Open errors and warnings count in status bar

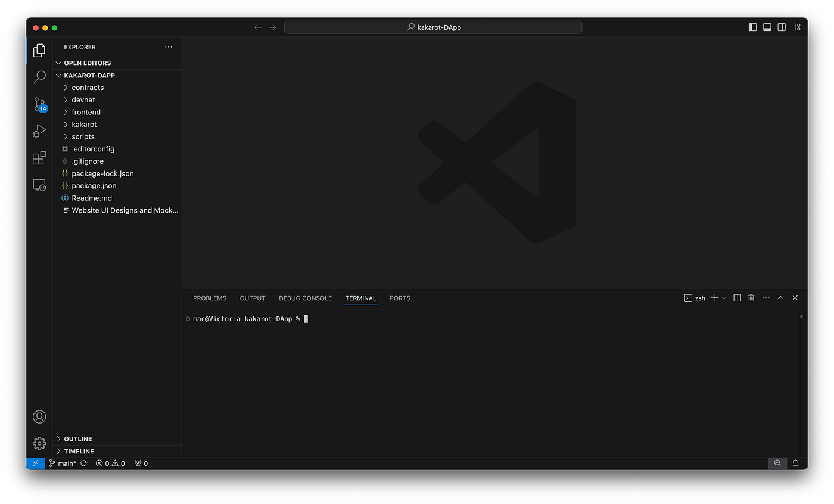[x=110, y=463]
